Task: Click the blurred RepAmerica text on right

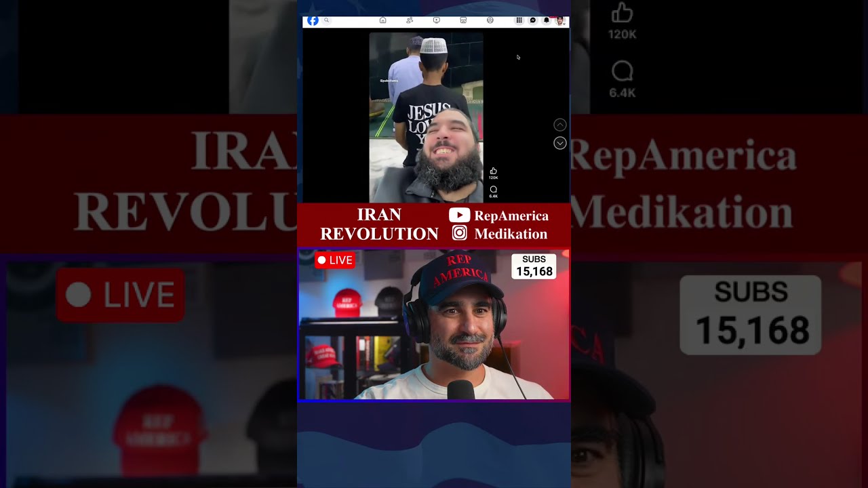Action: [684, 156]
